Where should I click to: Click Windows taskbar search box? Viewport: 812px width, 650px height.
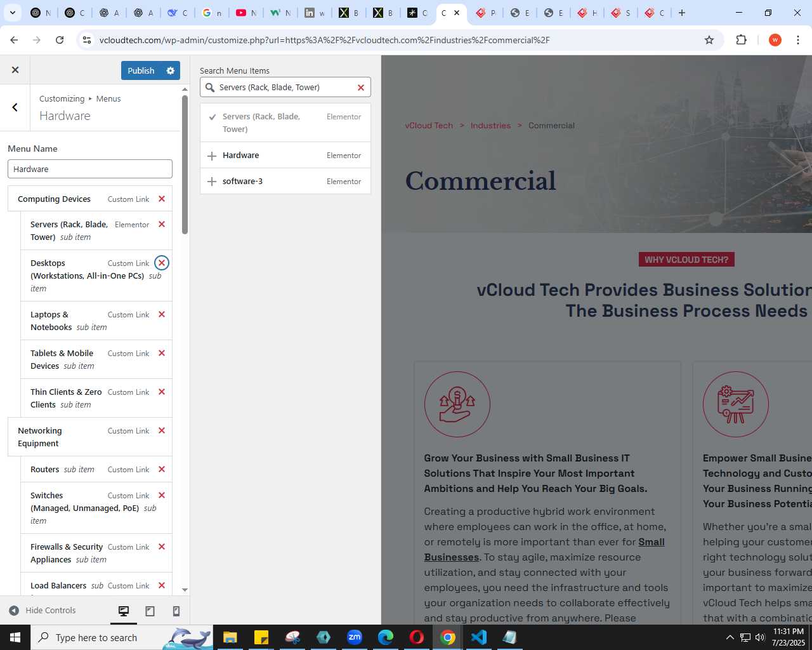[x=122, y=637]
